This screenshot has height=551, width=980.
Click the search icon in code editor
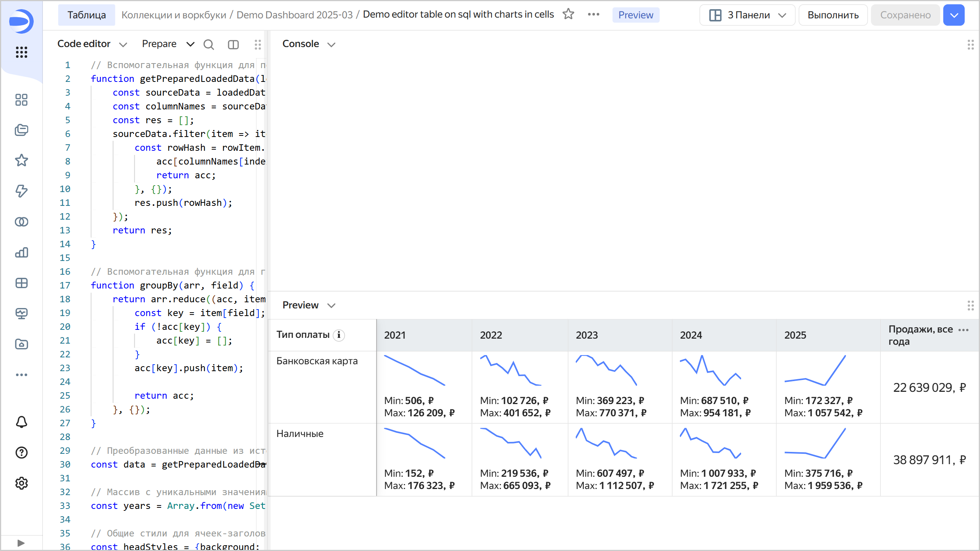209,44
